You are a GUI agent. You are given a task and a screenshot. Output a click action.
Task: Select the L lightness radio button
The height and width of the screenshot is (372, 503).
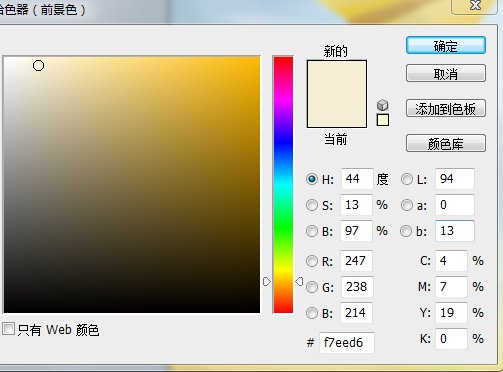pos(407,179)
